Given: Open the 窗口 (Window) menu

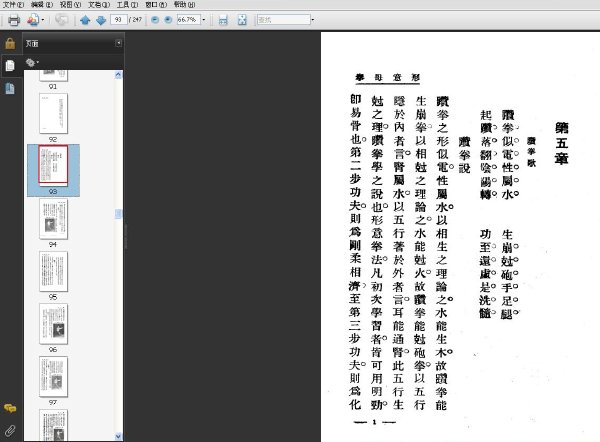Looking at the screenshot, I should click(156, 5).
